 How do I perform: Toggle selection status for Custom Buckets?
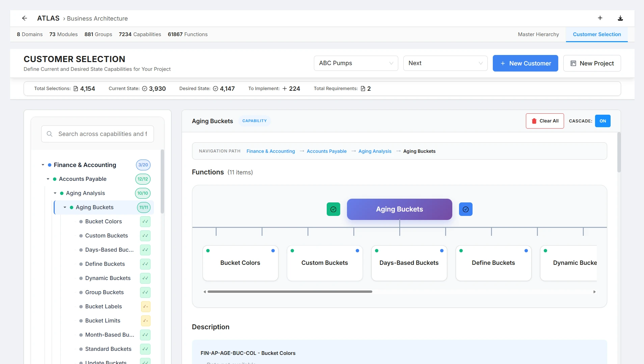click(x=145, y=236)
